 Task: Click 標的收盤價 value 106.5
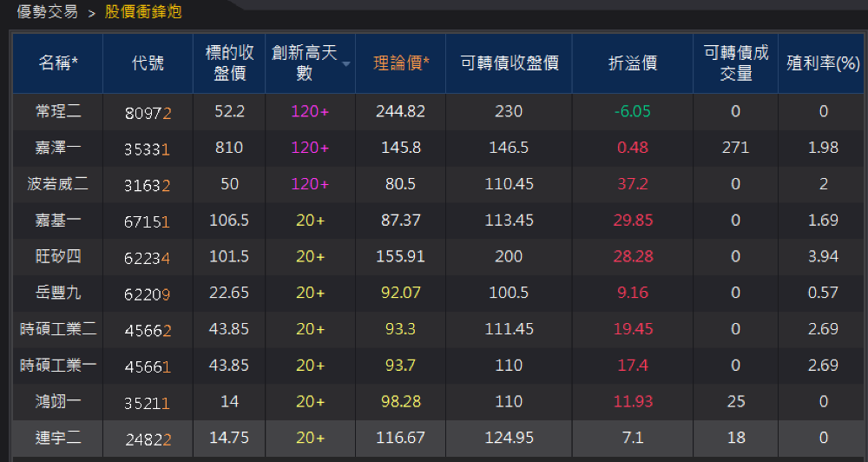229,220
